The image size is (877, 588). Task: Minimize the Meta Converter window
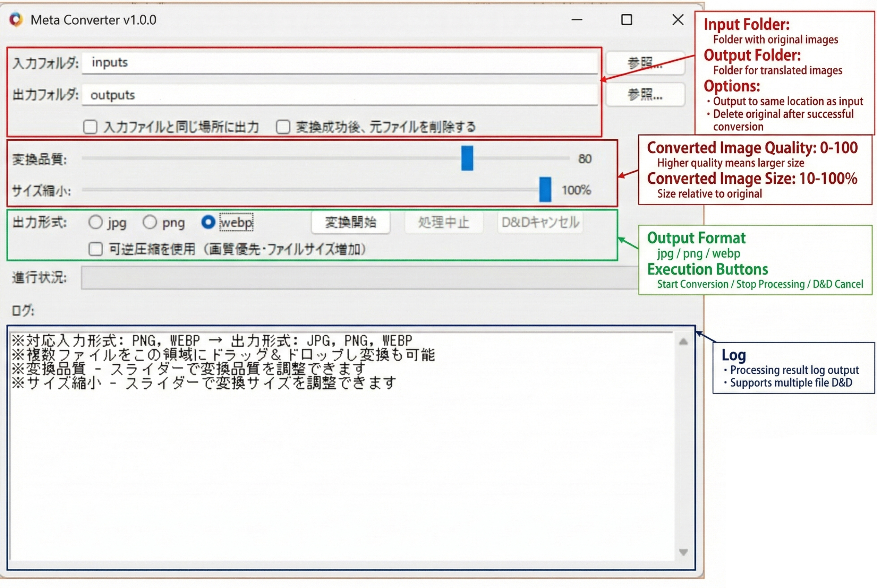[x=577, y=20]
